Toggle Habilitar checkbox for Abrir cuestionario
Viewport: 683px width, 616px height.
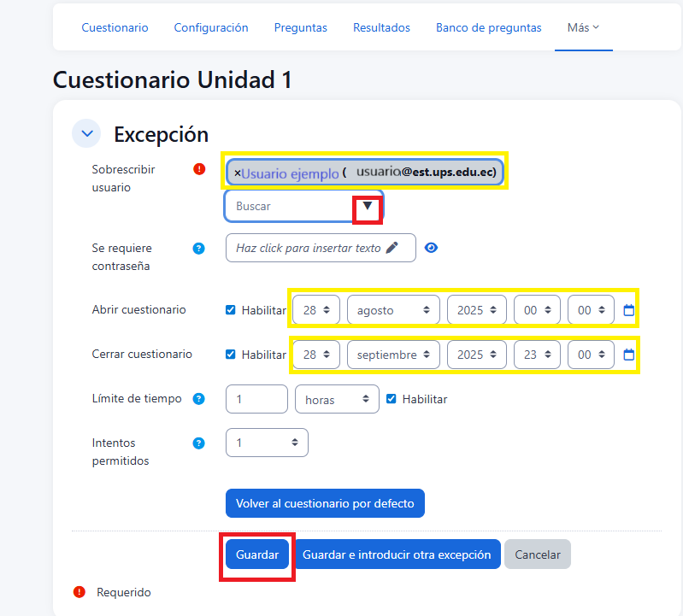pos(230,310)
